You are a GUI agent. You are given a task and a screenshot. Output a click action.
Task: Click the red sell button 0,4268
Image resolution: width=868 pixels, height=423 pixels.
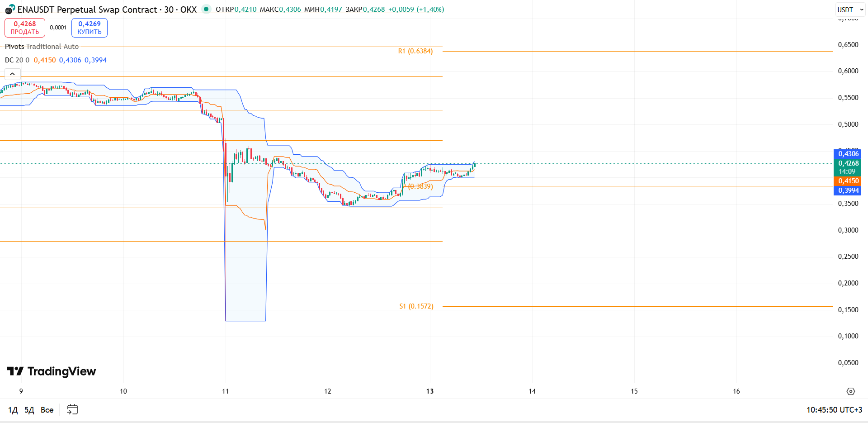(x=25, y=28)
